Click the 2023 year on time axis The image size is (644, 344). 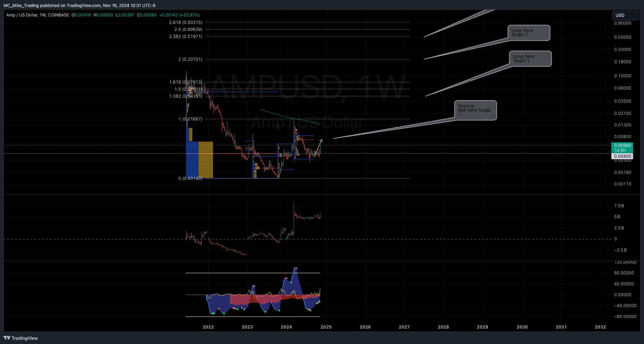[x=247, y=327]
